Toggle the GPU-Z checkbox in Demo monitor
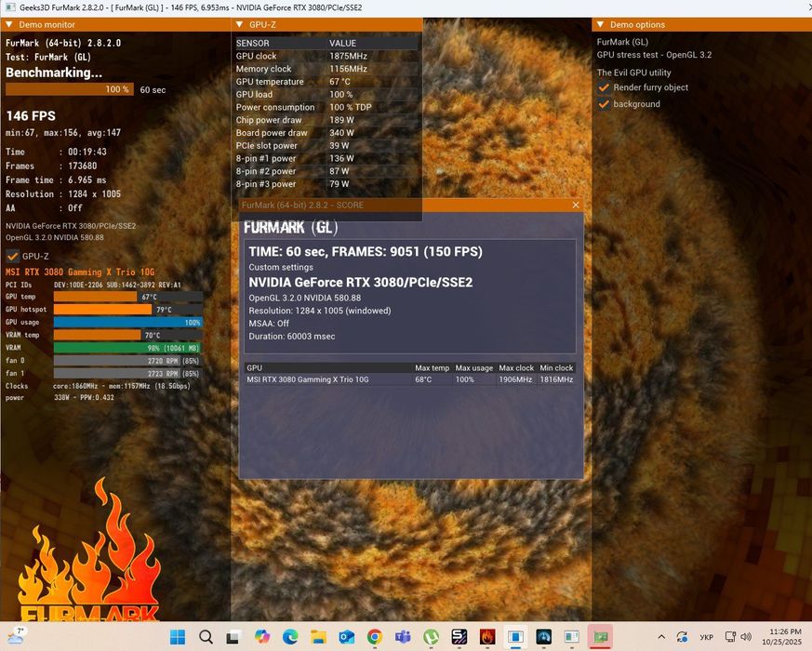This screenshot has width=812, height=651. pyautogui.click(x=12, y=256)
